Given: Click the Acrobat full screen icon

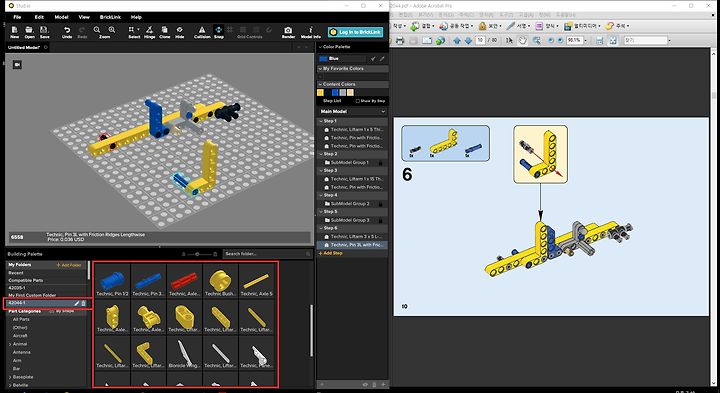Looking at the screenshot, I should pos(613,40).
